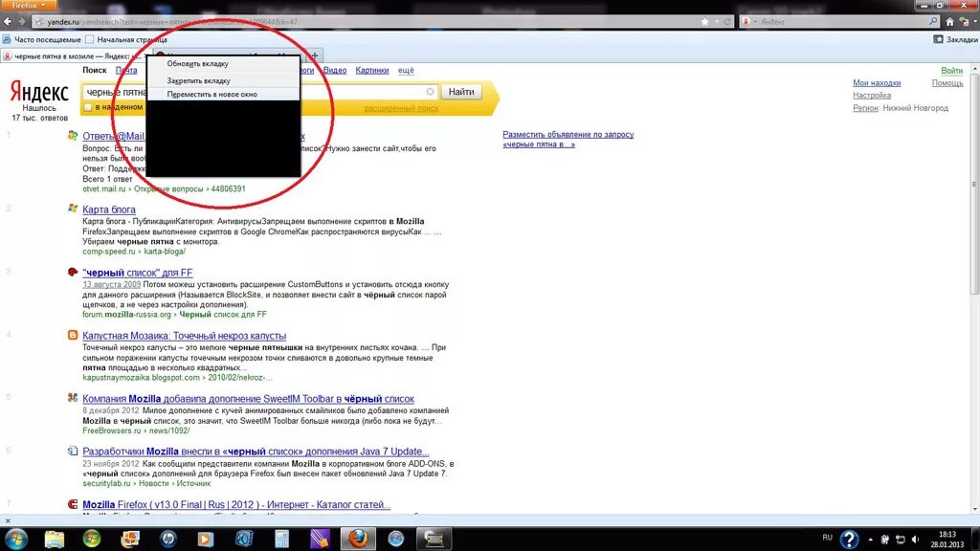Click the magnifier icon in the Yandex search box
The height and width of the screenshot is (551, 980).
pos(933,21)
